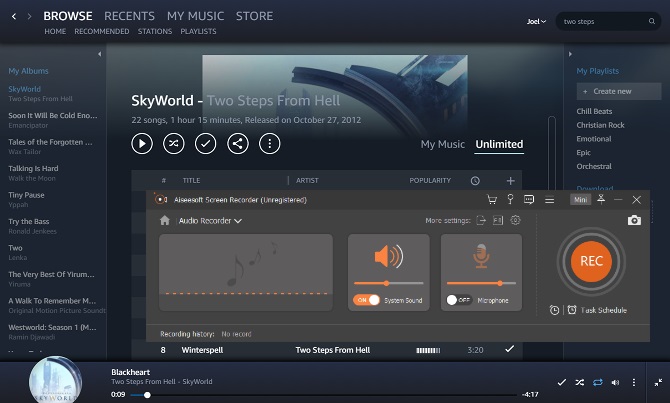670x403 pixels.
Task: Toggle shuffle in the player bar
Action: pos(579,382)
